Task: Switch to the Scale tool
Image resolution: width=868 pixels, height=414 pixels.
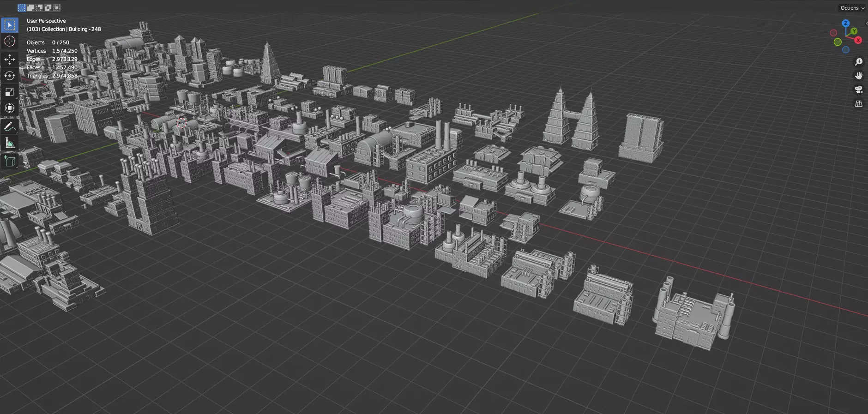Action: tap(10, 92)
